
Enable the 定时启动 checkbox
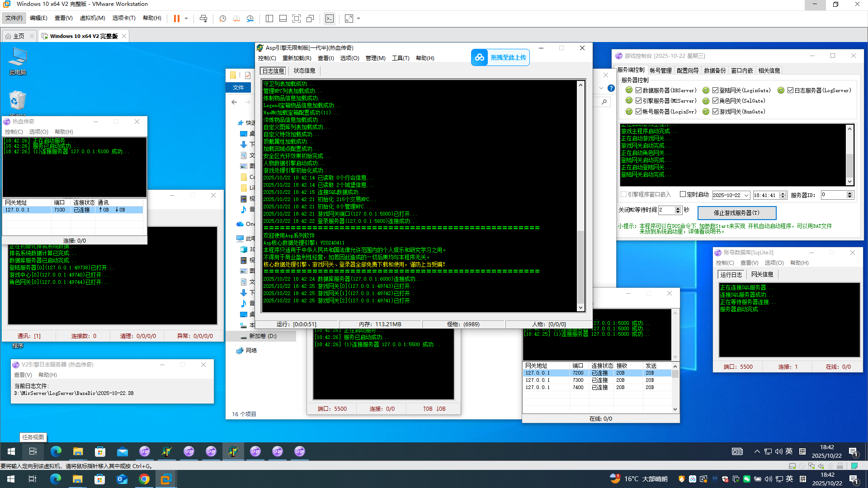pyautogui.click(x=683, y=194)
